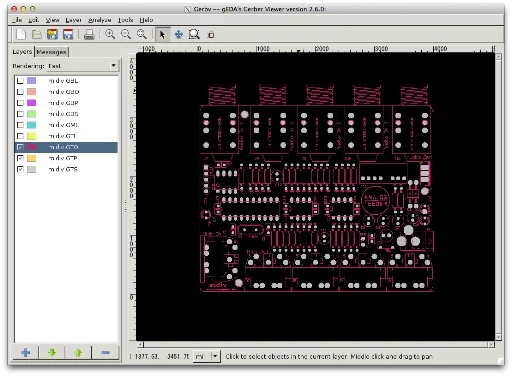Save the project with the floppy disk icon
The height and width of the screenshot is (376, 512).
click(68, 34)
